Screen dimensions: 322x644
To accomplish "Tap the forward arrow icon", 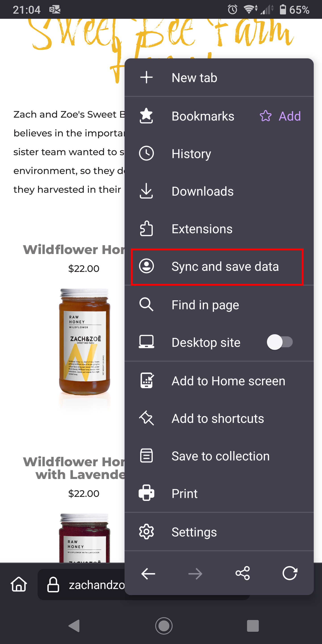I will [x=195, y=574].
